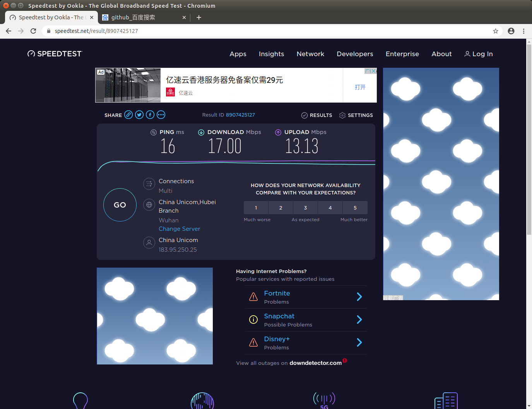Image resolution: width=532 pixels, height=409 pixels.
Task: Open the Network menu item
Action: click(x=310, y=54)
